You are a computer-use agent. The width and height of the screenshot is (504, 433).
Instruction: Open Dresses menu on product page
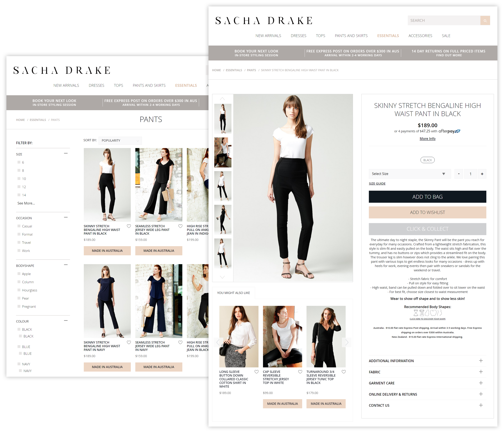(x=298, y=36)
